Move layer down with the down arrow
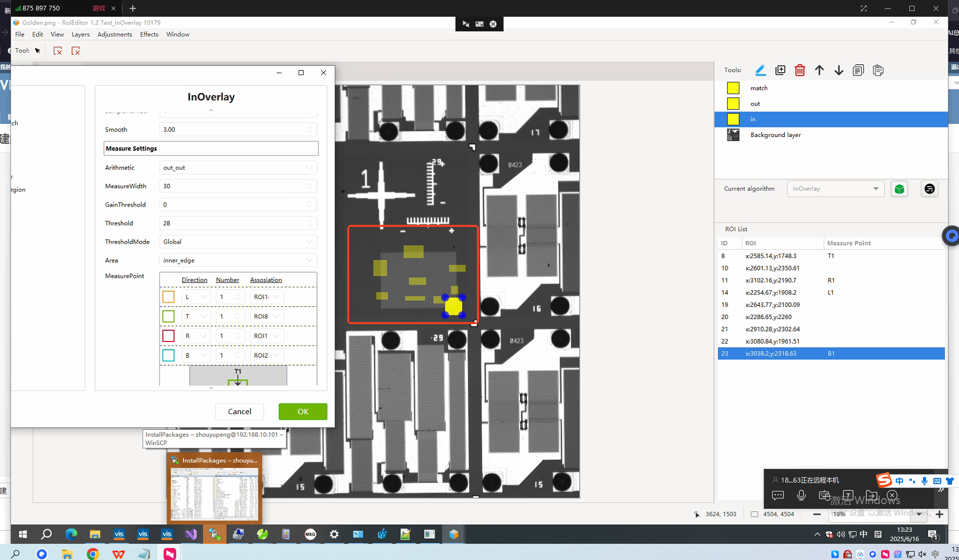959x560 pixels. pos(839,70)
